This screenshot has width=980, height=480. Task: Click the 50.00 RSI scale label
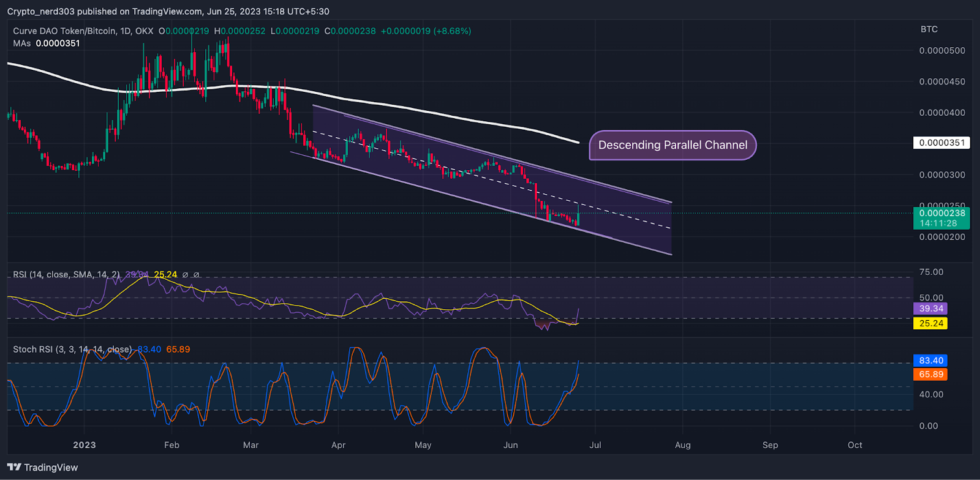[x=931, y=298]
